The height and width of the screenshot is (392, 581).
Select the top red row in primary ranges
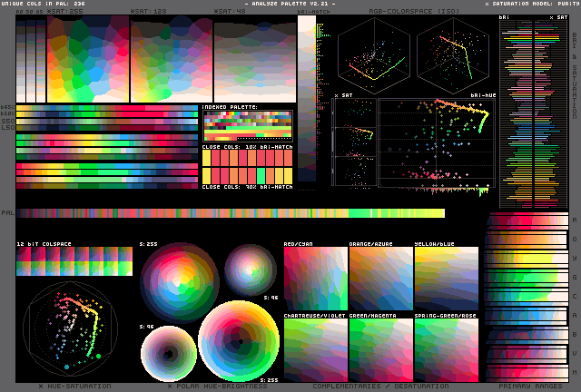click(527, 220)
